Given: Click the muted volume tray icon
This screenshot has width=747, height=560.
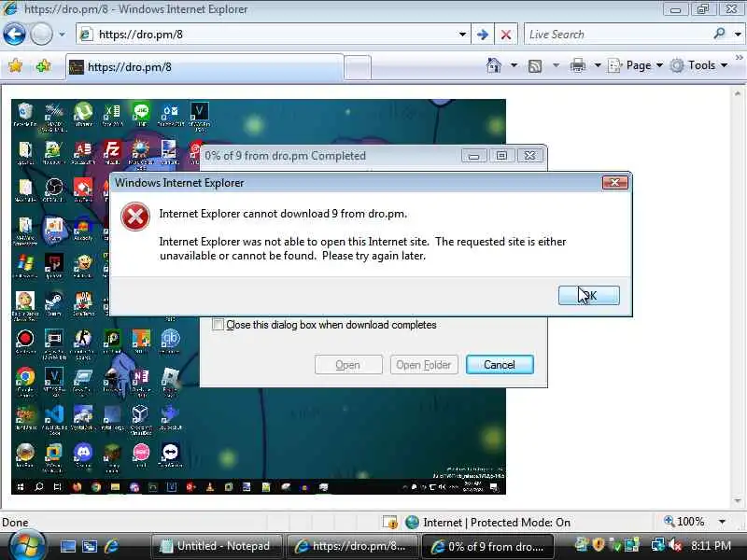Looking at the screenshot, I should pyautogui.click(x=675, y=545).
